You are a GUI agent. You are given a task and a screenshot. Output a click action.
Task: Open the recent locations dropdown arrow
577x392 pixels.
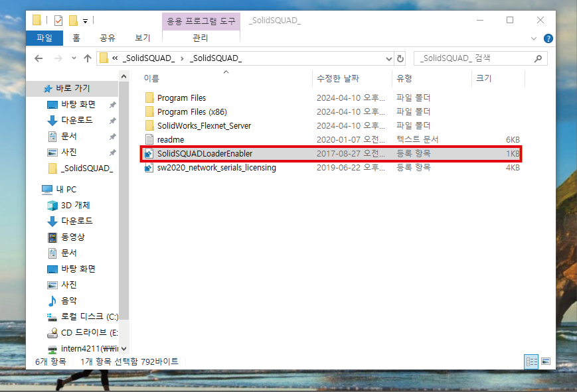tap(74, 58)
